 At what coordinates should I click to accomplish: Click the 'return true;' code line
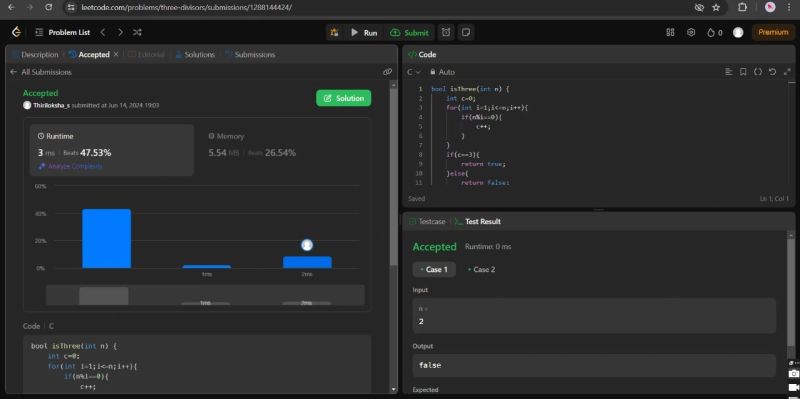[483, 164]
